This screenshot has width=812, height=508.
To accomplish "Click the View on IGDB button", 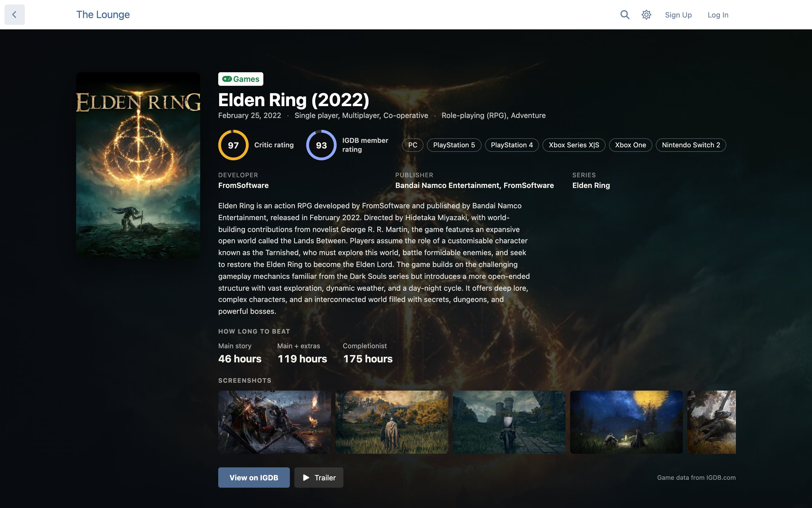I will (254, 478).
